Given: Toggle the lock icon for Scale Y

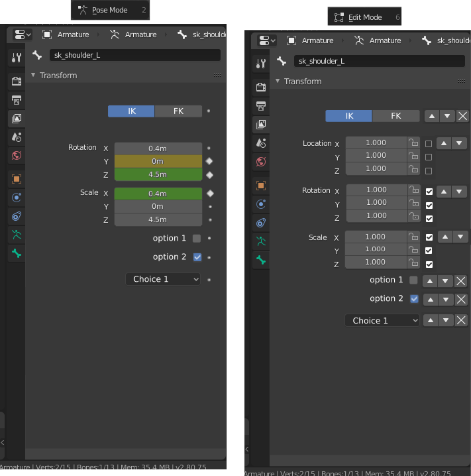Looking at the screenshot, I should click(413, 249).
